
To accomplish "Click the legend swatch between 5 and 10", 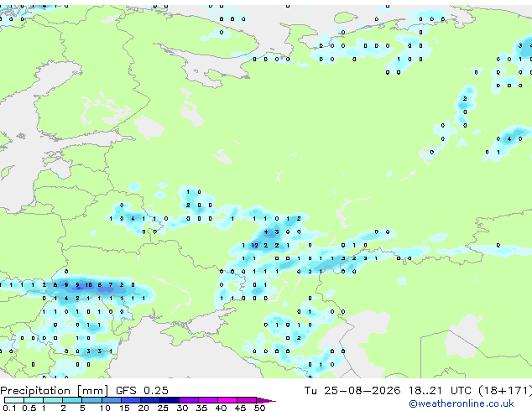I will 91,400.
